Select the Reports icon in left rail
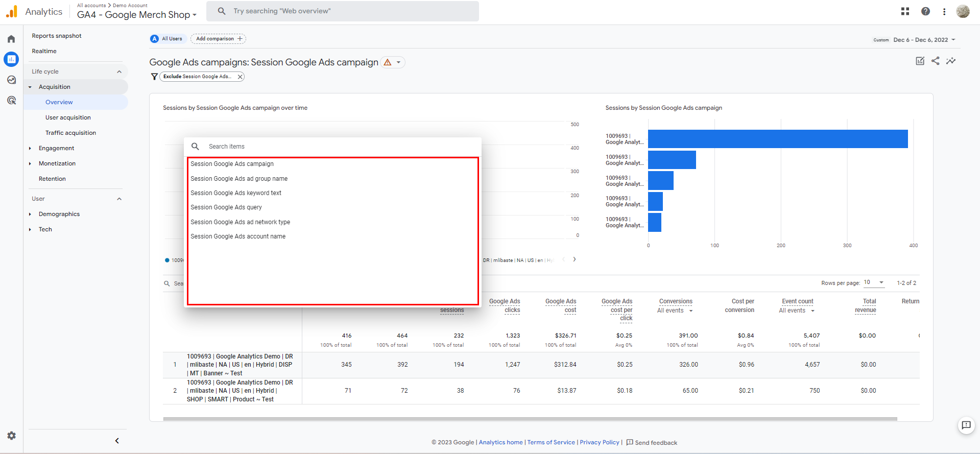This screenshot has height=454, width=980. coord(11,59)
